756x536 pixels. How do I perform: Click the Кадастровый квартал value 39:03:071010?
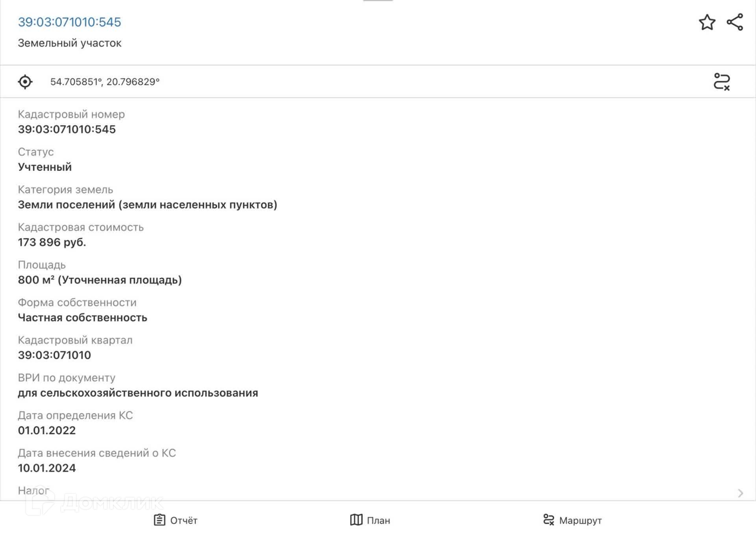[x=54, y=355]
